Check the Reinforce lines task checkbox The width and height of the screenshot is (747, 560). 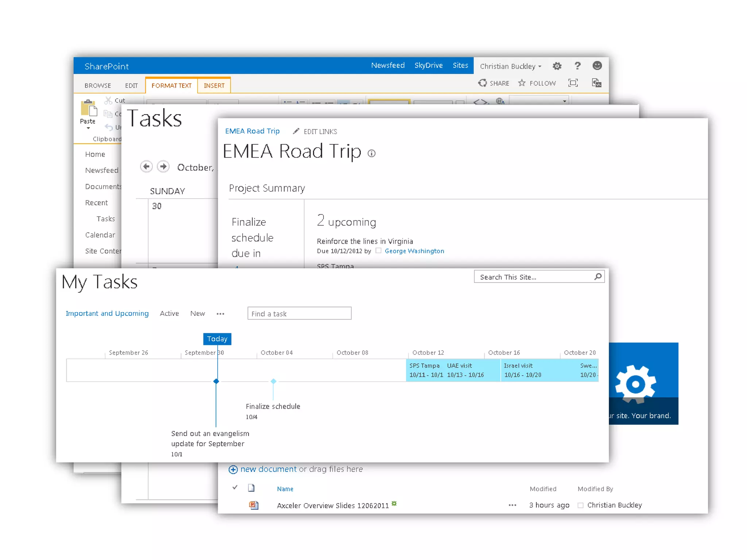pos(378,251)
